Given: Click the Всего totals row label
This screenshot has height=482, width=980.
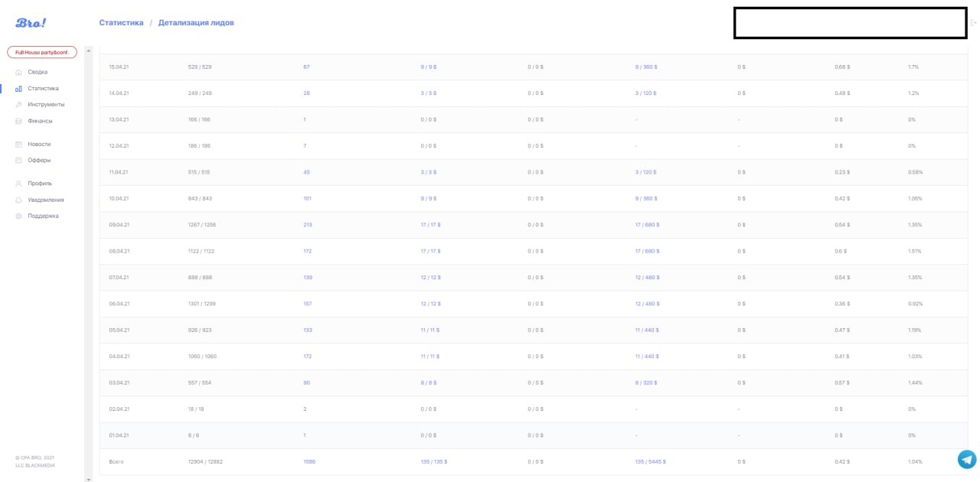Looking at the screenshot, I should [x=116, y=462].
